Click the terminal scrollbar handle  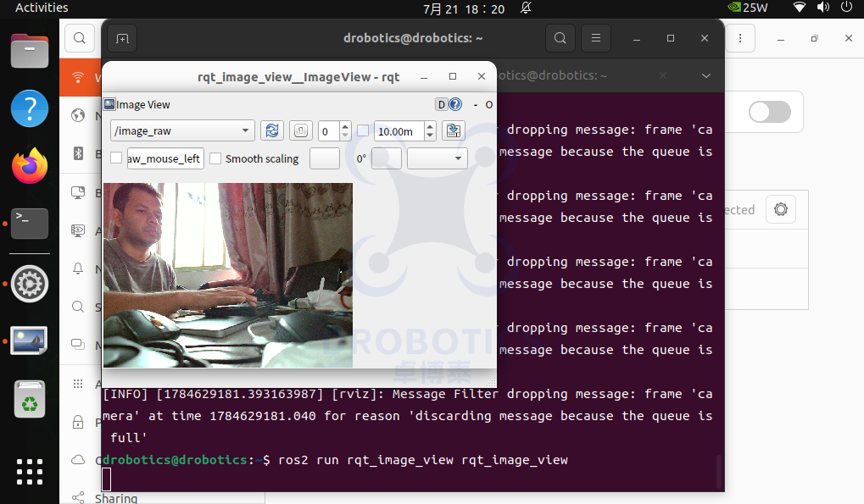coord(718,472)
